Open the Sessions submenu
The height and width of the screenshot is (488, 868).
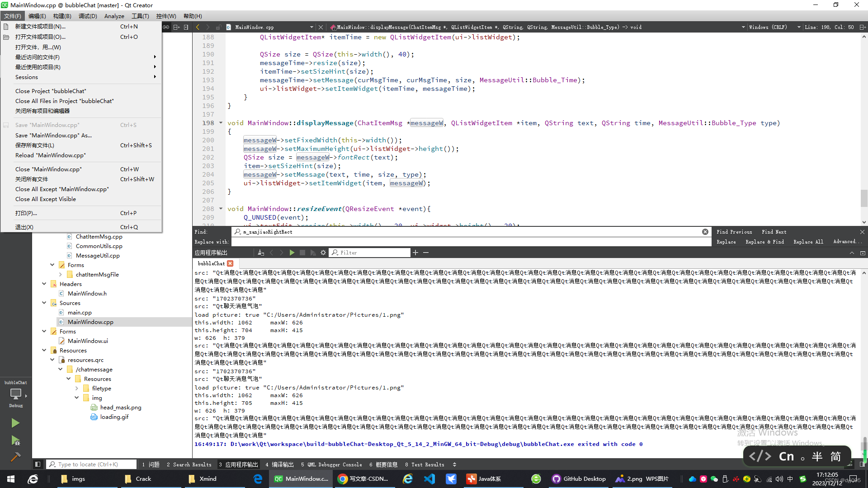coord(81,77)
